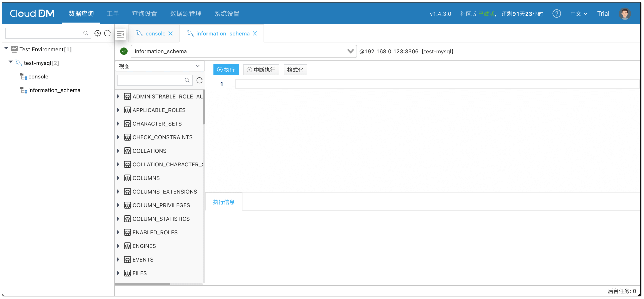Open the information_schema database dropdown
644x299 pixels.
(x=350, y=51)
